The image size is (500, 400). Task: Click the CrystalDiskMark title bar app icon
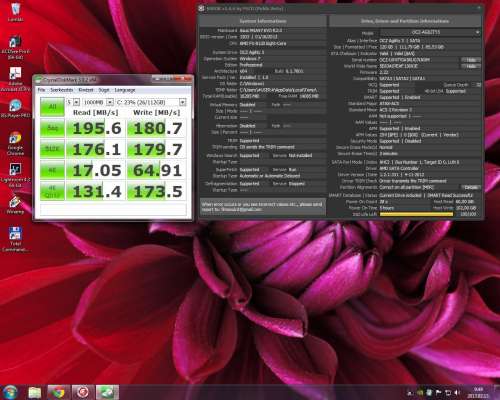(x=39, y=80)
